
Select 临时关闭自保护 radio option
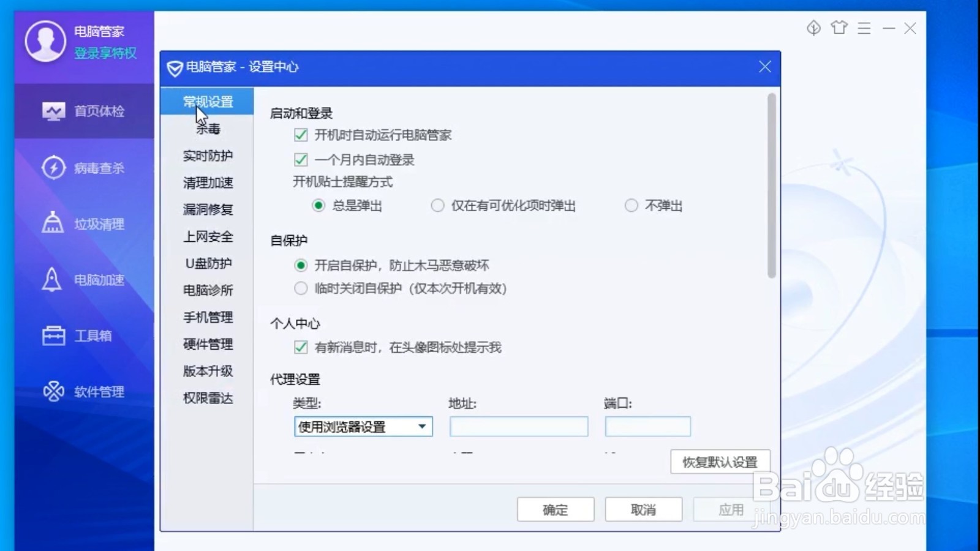[301, 288]
